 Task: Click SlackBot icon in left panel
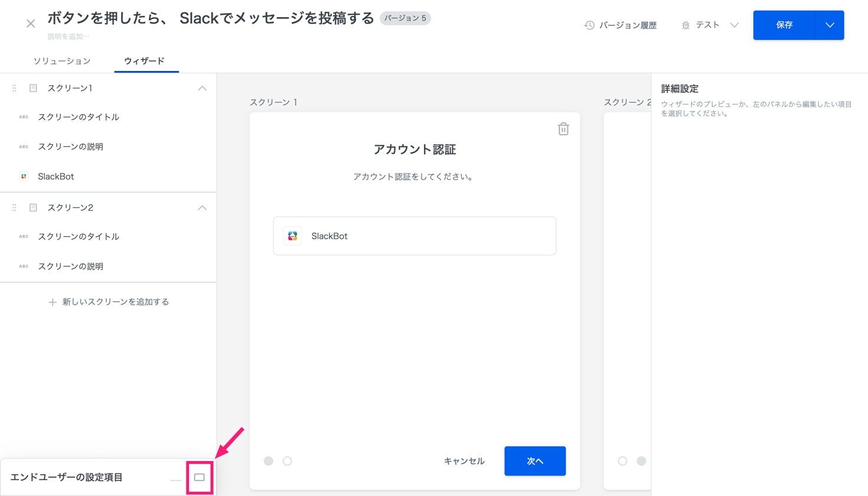pos(24,177)
